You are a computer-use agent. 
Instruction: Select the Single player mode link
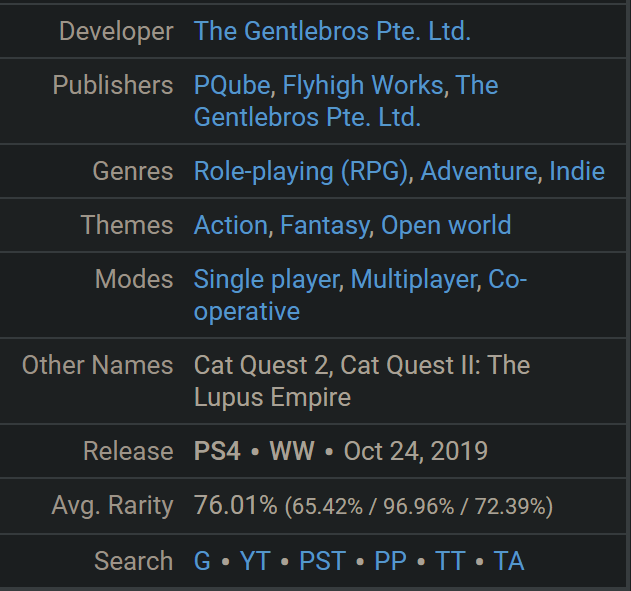point(266,279)
